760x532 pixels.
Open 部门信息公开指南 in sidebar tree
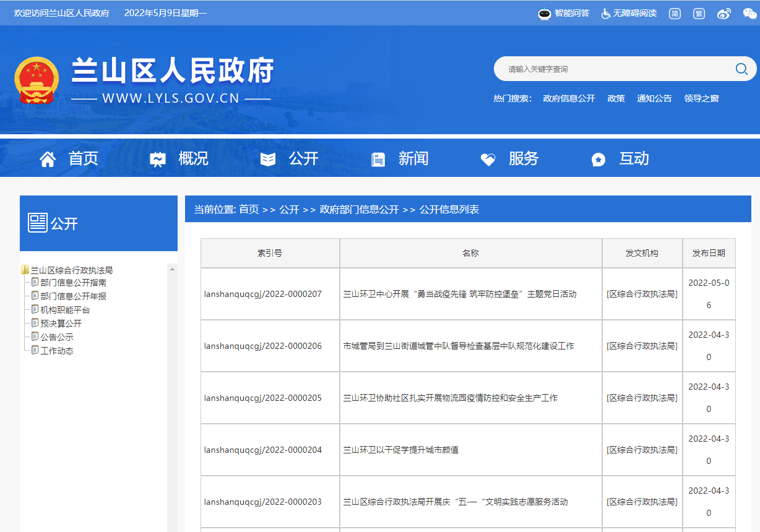73,283
